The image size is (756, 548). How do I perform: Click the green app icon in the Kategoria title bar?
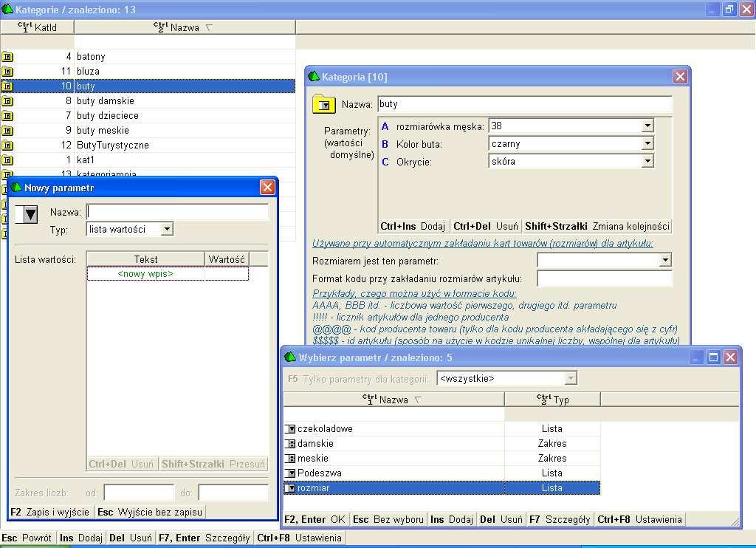tap(314, 76)
